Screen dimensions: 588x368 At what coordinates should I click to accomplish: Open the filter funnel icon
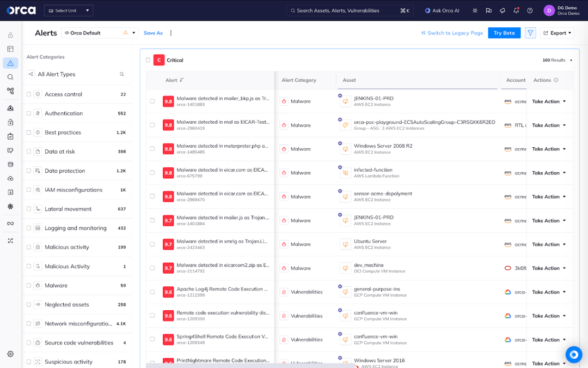[530, 33]
